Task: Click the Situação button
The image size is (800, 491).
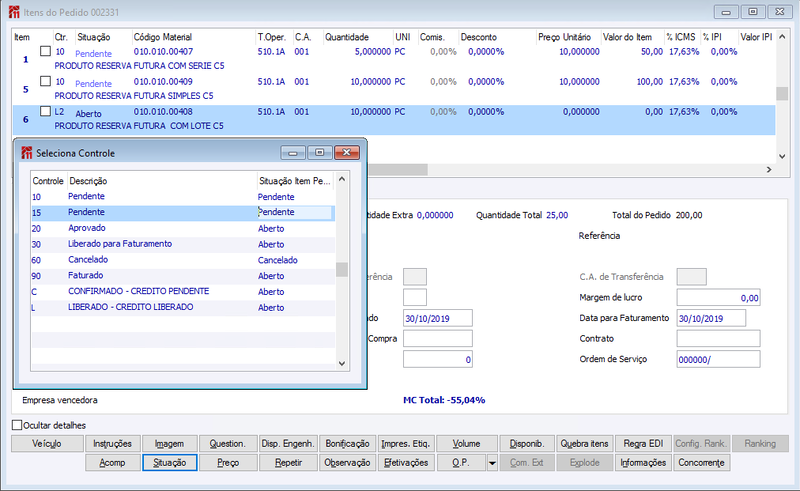Action: point(170,463)
